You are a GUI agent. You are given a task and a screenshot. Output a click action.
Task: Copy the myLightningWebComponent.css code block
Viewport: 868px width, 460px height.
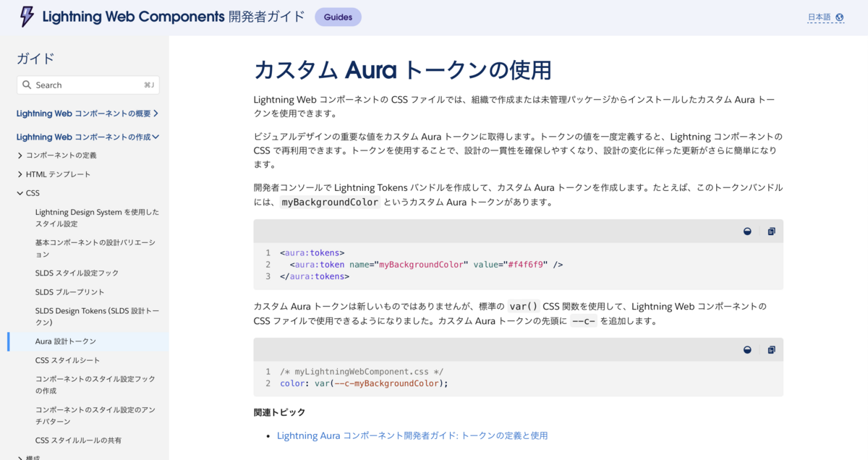coord(771,350)
